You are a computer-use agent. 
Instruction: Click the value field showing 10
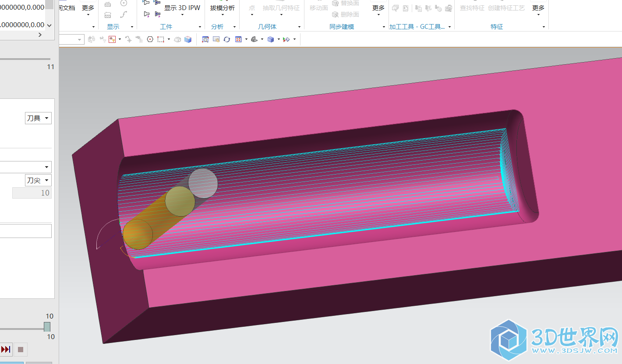[x=32, y=193]
